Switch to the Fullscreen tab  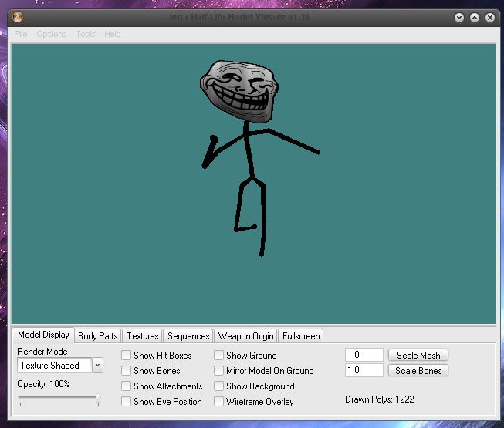coord(301,336)
